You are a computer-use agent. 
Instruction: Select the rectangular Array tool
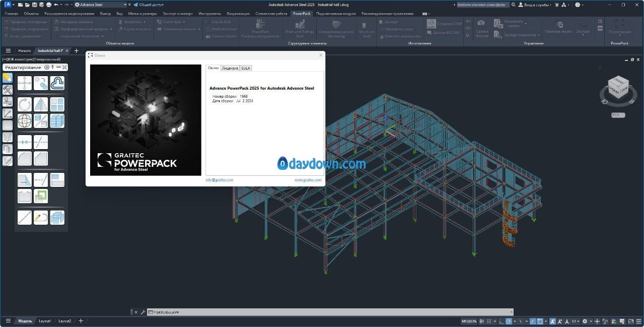click(57, 105)
